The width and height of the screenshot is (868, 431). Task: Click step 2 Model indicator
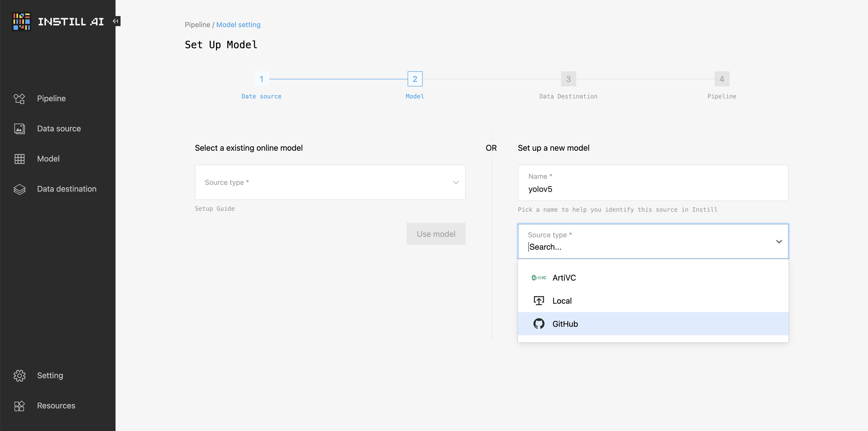tap(415, 79)
